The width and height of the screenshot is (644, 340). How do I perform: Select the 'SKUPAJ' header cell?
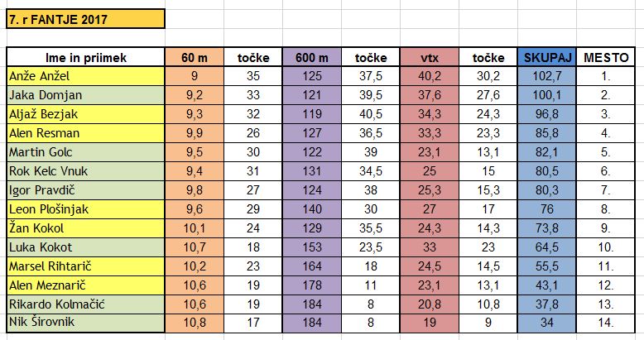tap(547, 57)
